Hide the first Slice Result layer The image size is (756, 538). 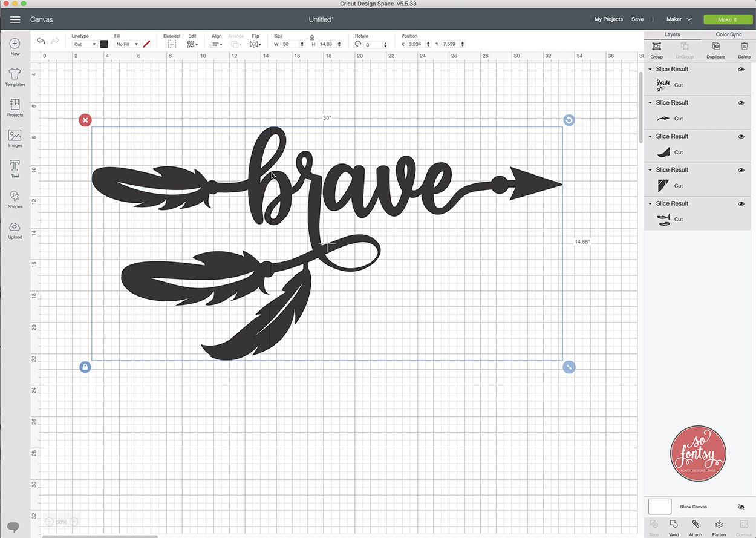tap(741, 70)
